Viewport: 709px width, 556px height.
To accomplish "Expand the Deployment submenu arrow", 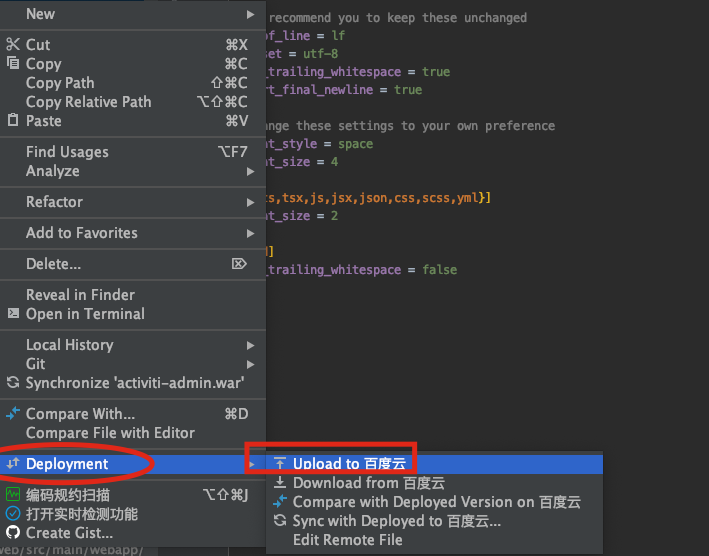I will (x=252, y=464).
